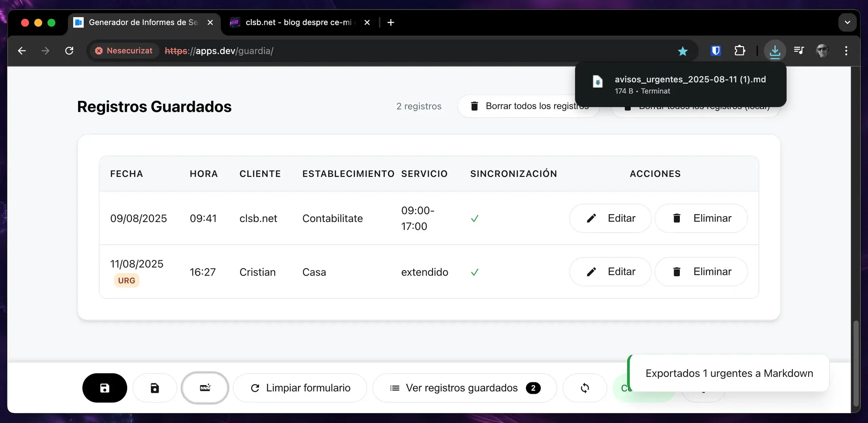Image resolution: width=868 pixels, height=423 pixels.
Task: Click the Registros Guardados heading
Action: (x=154, y=106)
